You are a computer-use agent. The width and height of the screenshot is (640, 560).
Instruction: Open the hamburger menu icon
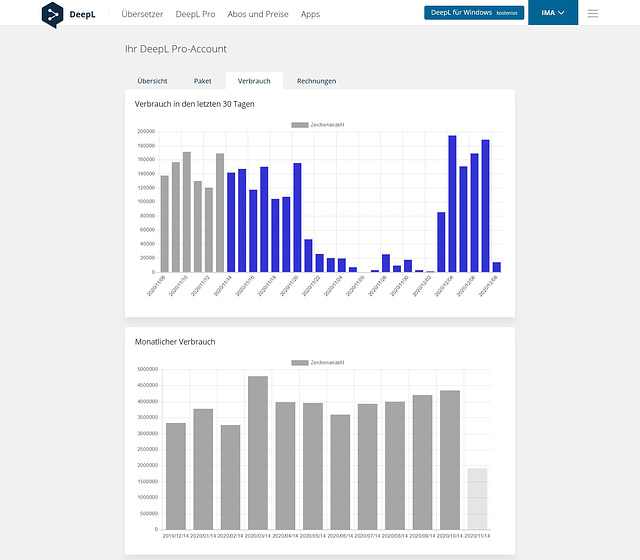pos(593,13)
